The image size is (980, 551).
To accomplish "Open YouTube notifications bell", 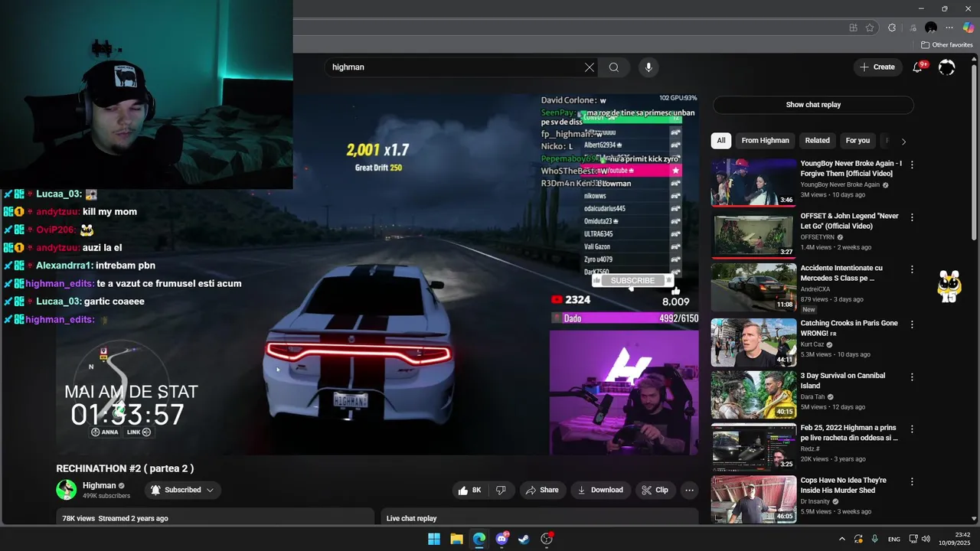I will (917, 67).
